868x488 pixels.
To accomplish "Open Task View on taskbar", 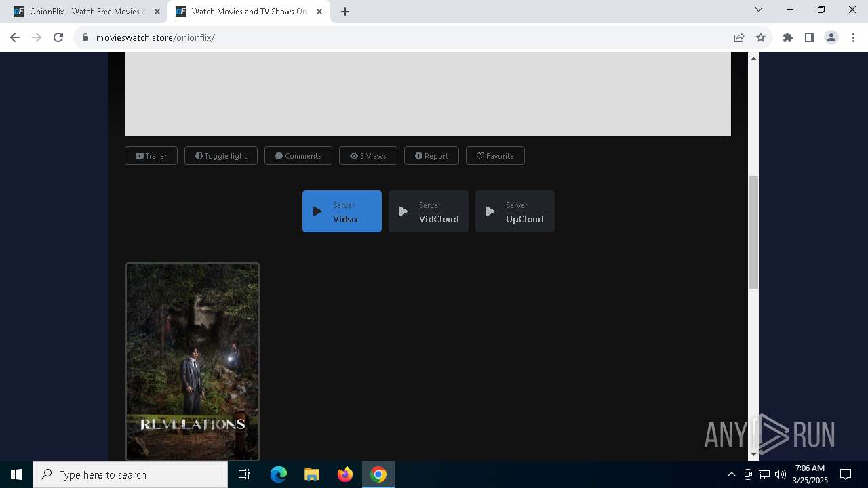I will click(x=244, y=474).
